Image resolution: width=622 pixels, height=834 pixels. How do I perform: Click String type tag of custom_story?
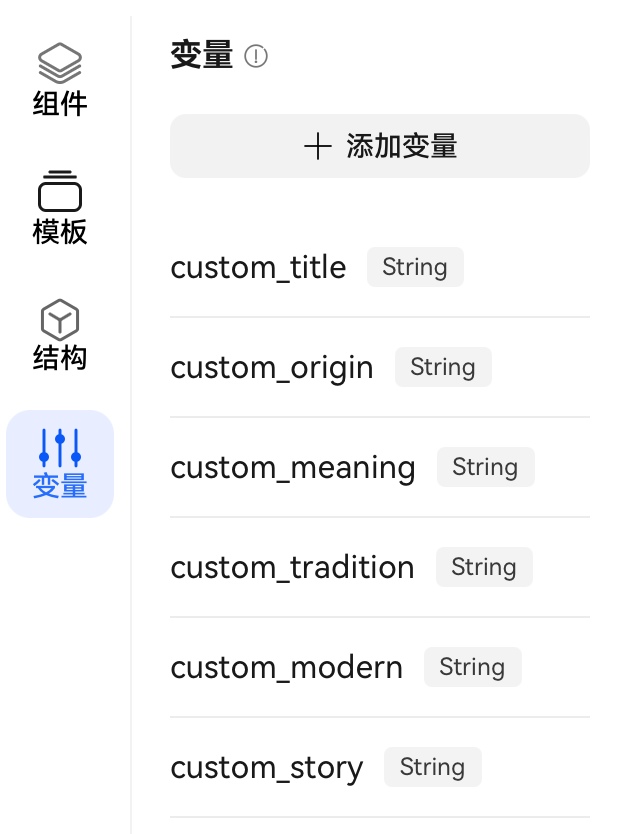pos(433,767)
